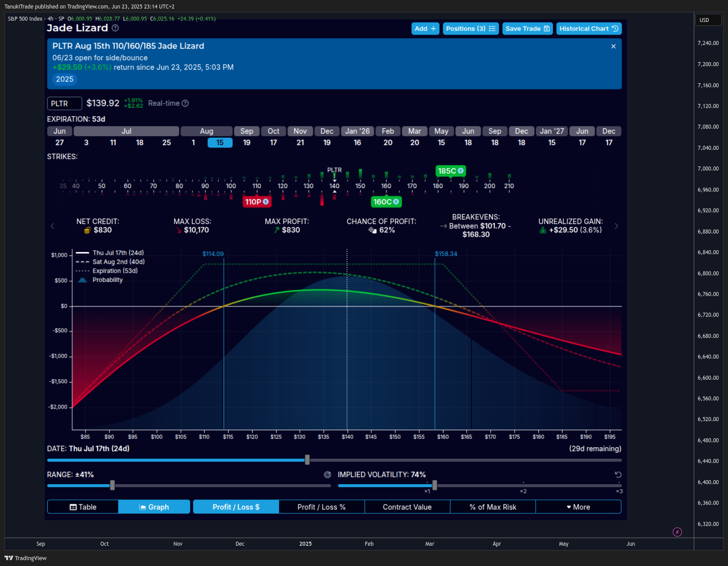The height and width of the screenshot is (566, 728).
Task: Select the Aug 15 expiration date
Action: [x=220, y=143]
